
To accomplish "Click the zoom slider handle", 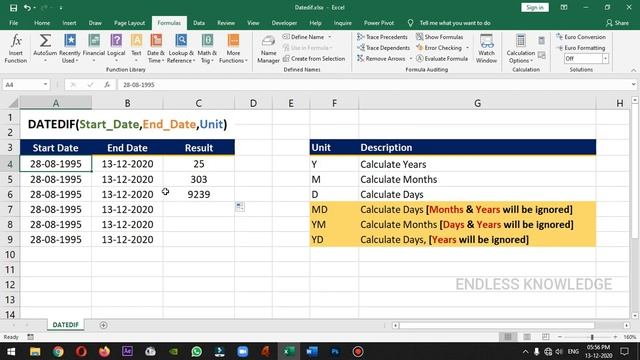I will click(592, 337).
